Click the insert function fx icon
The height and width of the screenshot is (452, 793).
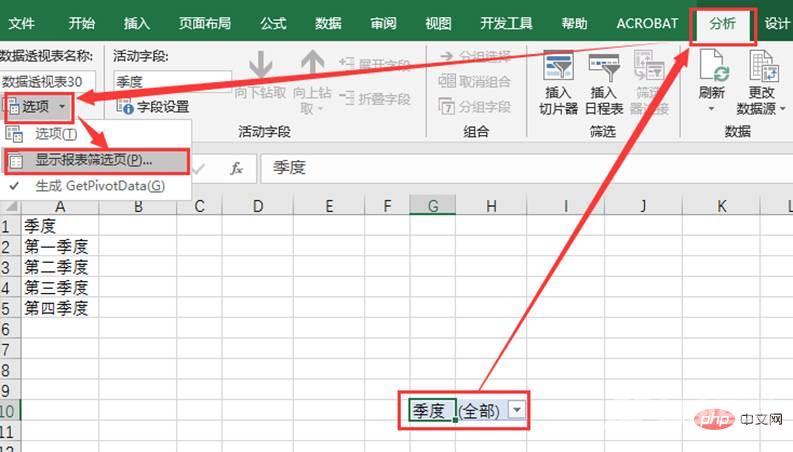[237, 169]
